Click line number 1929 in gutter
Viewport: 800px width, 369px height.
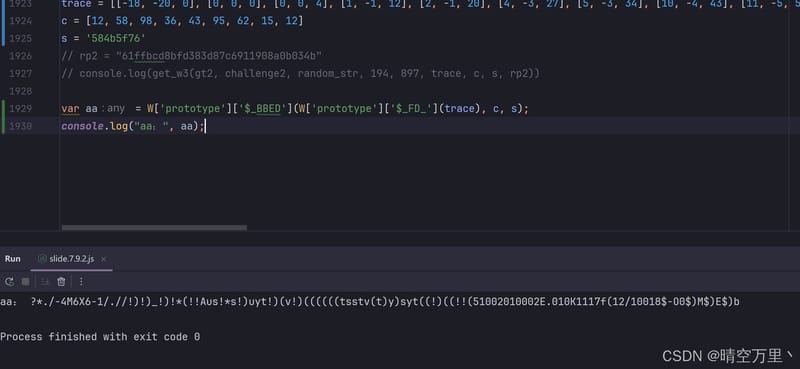point(20,108)
